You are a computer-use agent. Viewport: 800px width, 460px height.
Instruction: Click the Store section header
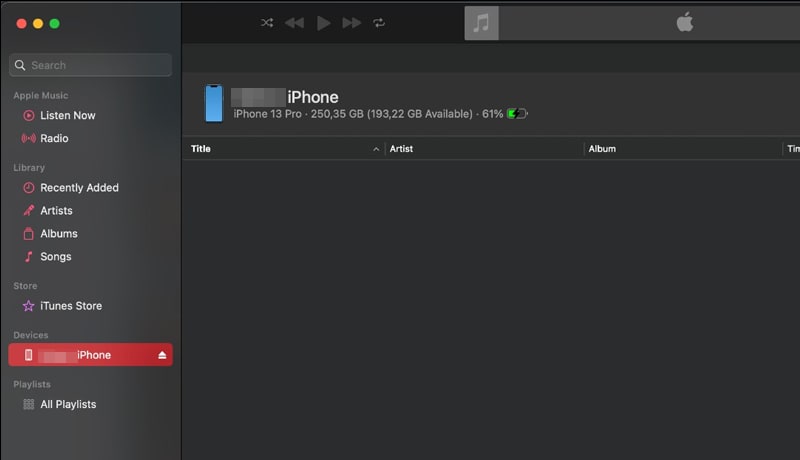[25, 286]
